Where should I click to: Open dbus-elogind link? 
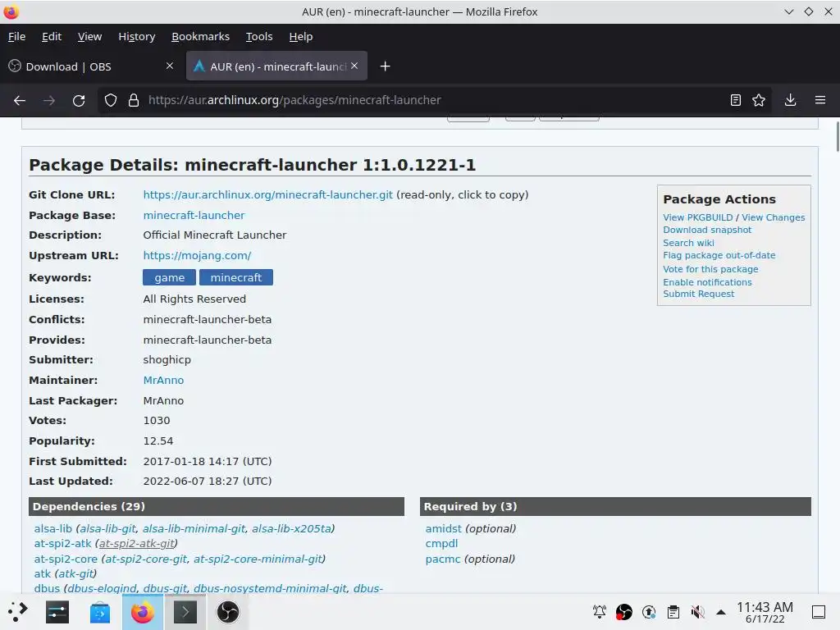(x=102, y=588)
